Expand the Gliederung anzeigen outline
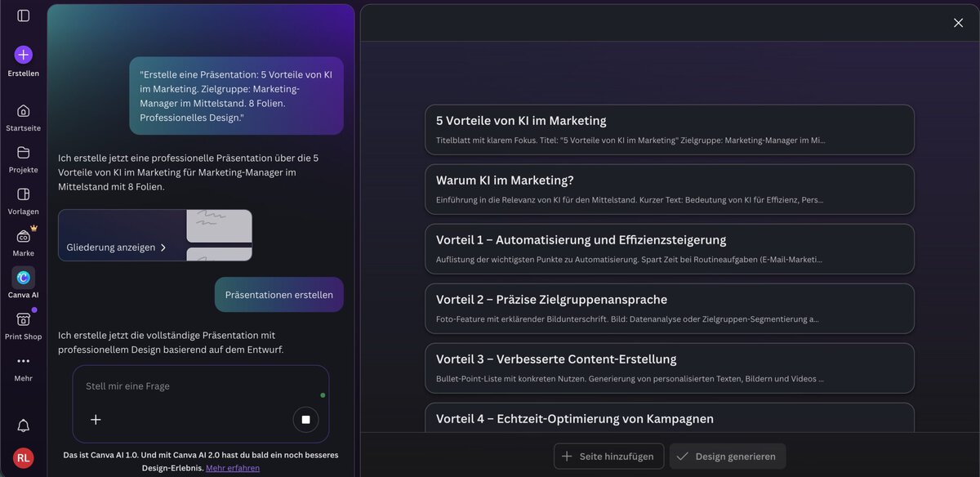 (122, 247)
